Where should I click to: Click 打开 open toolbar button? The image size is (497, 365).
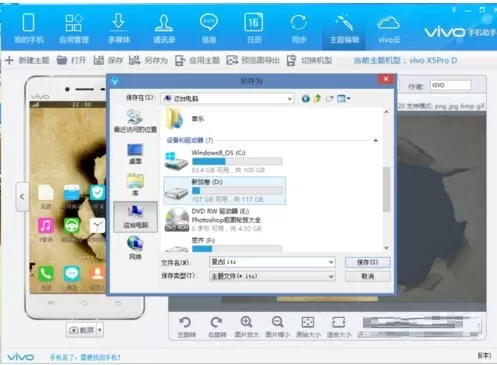(72, 60)
